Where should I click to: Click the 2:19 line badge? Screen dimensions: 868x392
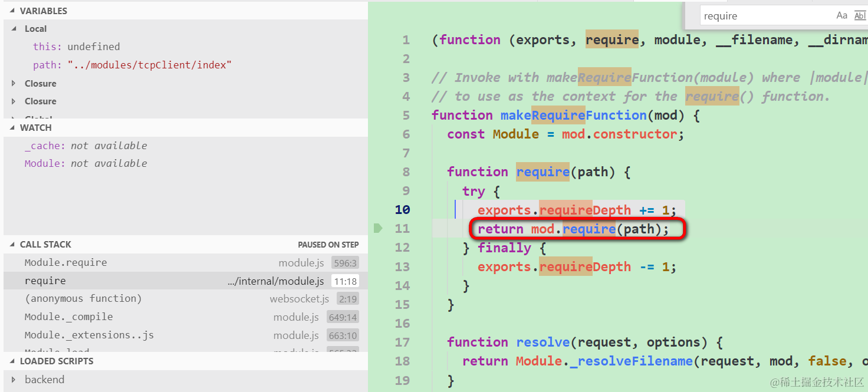coord(348,299)
